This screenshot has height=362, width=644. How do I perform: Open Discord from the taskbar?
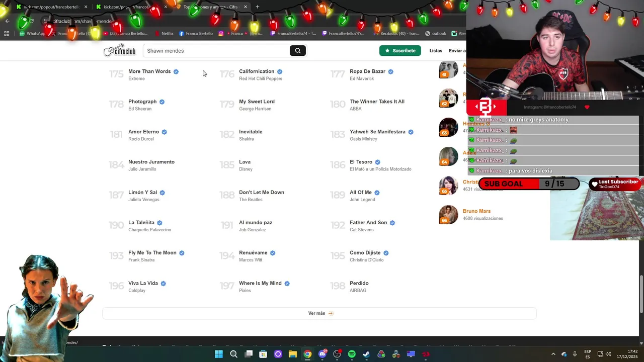tap(323, 354)
